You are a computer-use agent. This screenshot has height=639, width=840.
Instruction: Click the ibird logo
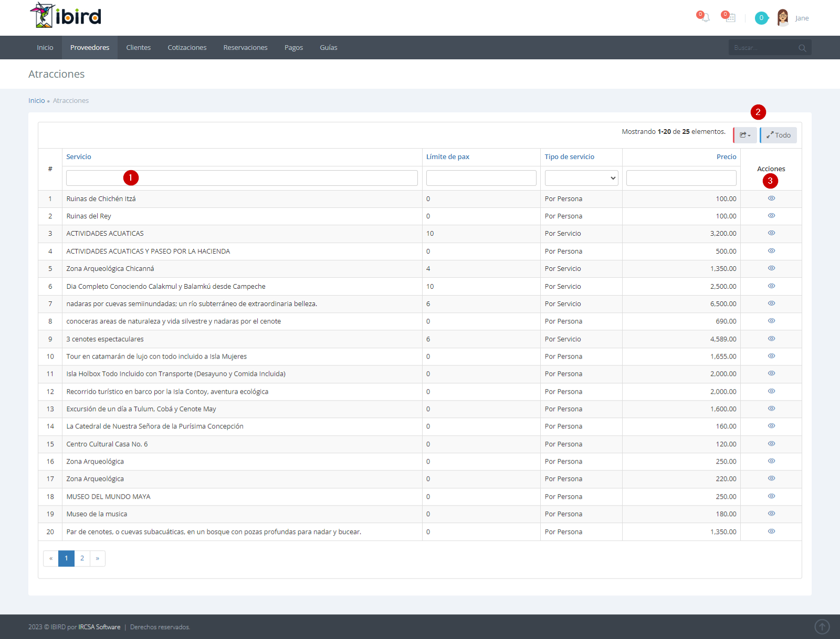pyautogui.click(x=66, y=16)
